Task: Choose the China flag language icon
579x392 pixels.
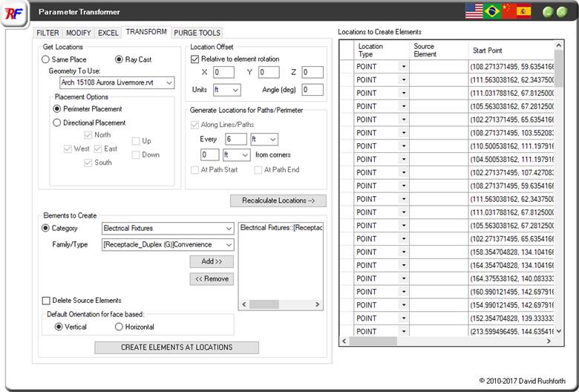Action: click(508, 11)
